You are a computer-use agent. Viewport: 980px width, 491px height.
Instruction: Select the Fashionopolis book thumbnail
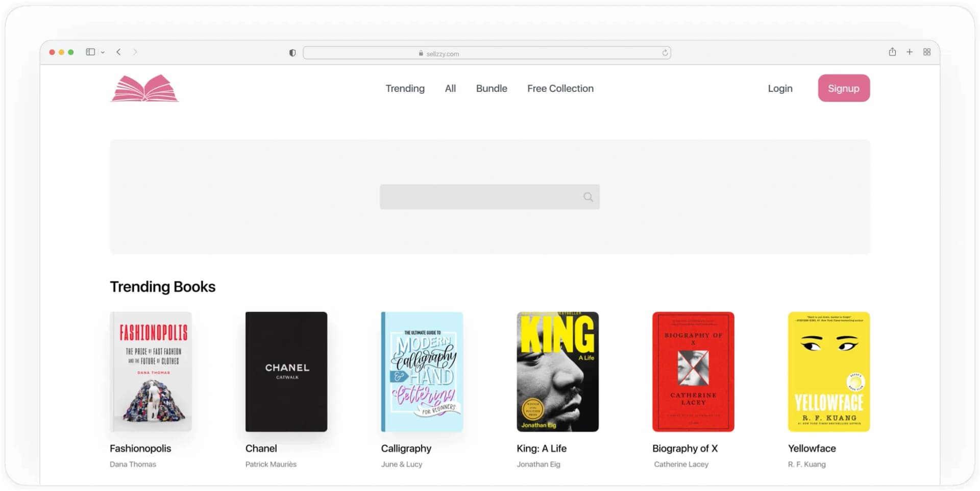point(151,372)
